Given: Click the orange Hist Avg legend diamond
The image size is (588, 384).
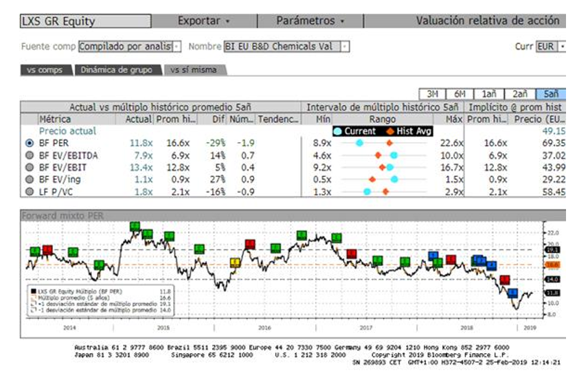Looking at the screenshot, I should click(x=390, y=131).
